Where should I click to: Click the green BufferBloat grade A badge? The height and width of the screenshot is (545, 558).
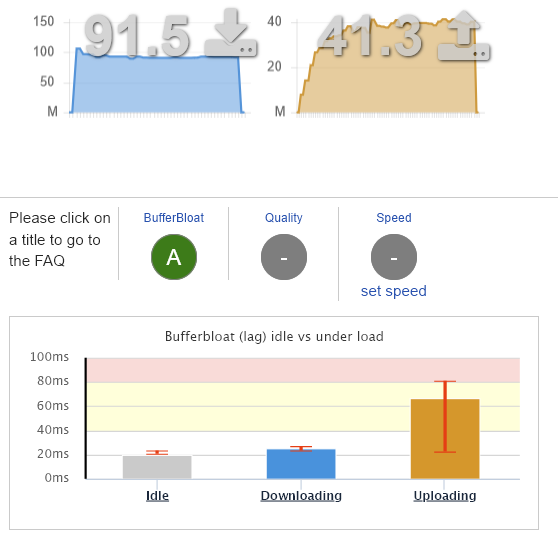[x=174, y=257]
